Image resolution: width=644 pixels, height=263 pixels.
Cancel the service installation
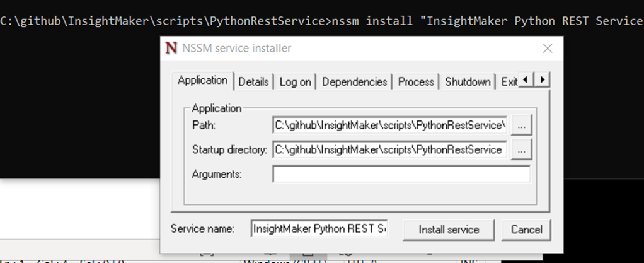tap(526, 230)
